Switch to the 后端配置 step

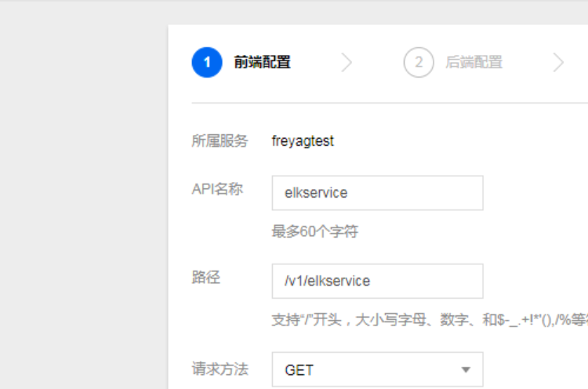pyautogui.click(x=474, y=63)
